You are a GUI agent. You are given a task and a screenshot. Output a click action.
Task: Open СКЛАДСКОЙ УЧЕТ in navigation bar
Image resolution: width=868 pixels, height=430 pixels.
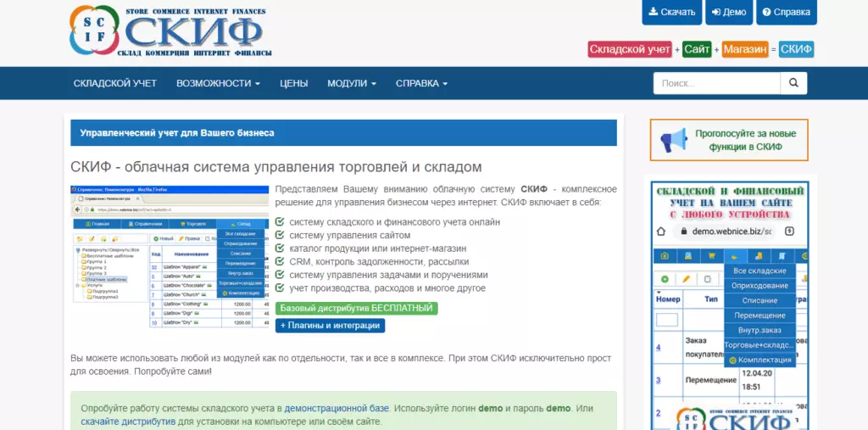[x=115, y=83]
